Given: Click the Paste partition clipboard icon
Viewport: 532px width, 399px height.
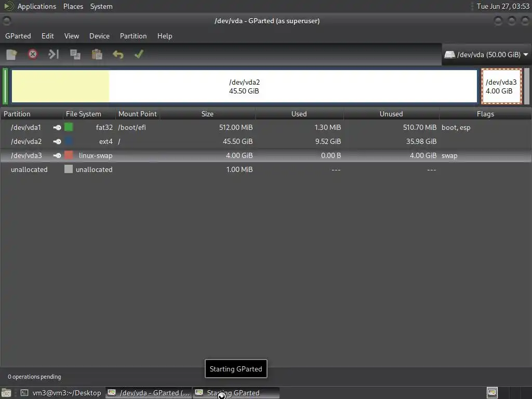Looking at the screenshot, I should click(x=97, y=54).
